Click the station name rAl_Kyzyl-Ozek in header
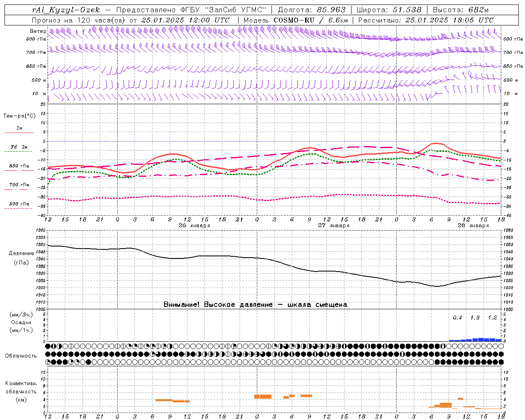 click(x=66, y=10)
